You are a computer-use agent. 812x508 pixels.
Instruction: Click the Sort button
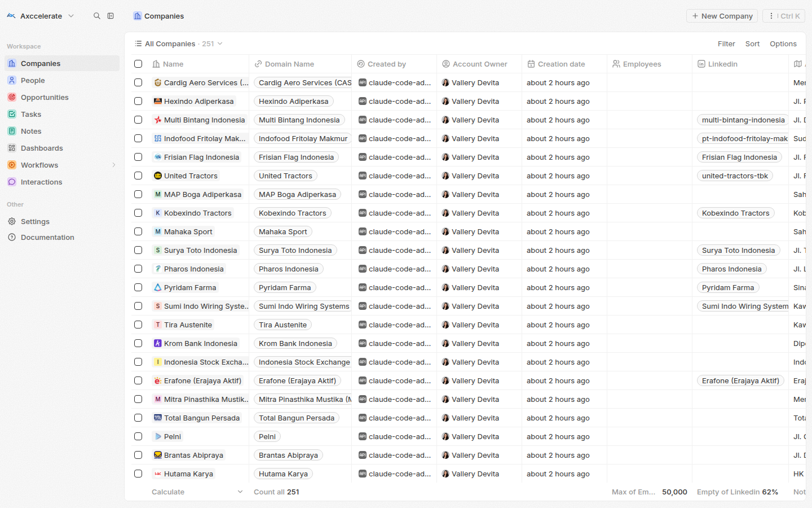pos(752,43)
